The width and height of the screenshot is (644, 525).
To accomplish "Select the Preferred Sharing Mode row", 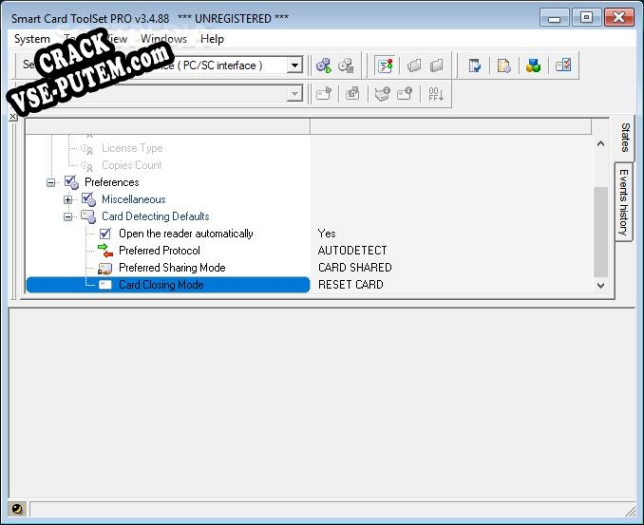I will tap(172, 268).
